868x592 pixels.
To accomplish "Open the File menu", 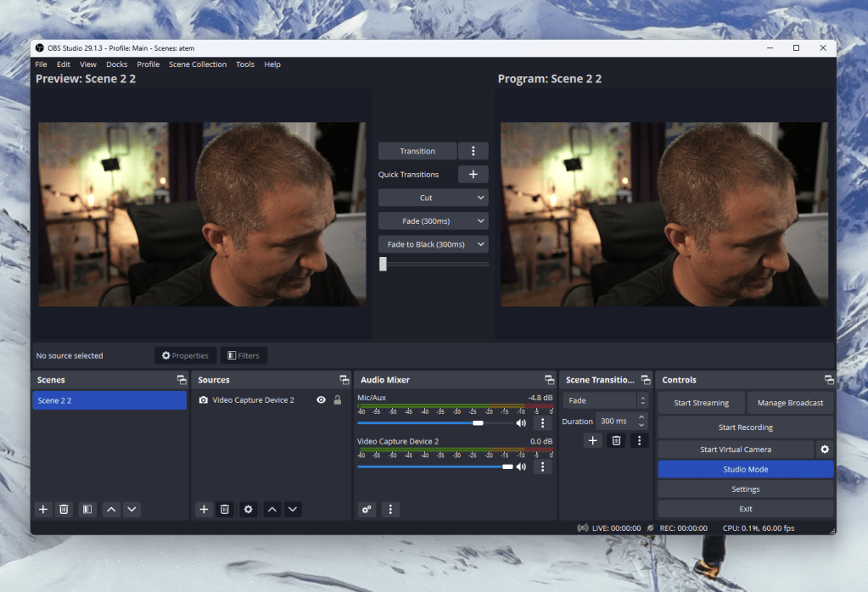I will 41,64.
